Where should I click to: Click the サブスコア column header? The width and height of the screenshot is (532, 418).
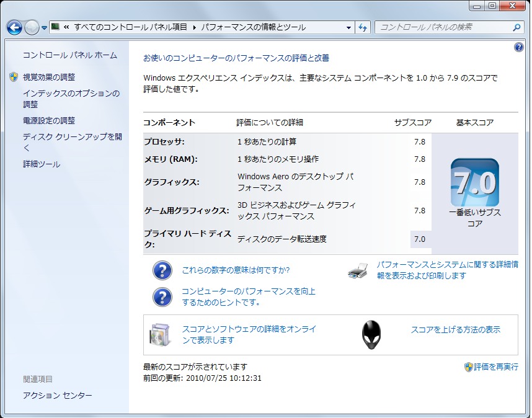click(x=413, y=122)
